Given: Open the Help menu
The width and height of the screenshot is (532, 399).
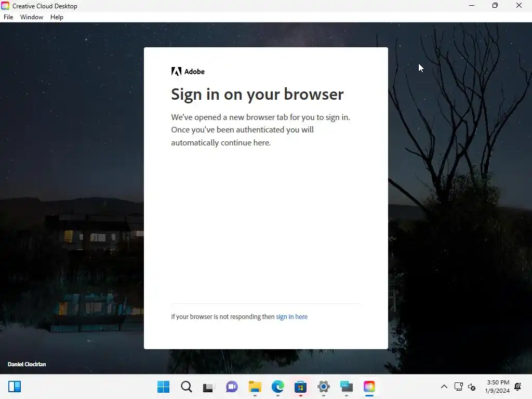Looking at the screenshot, I should tap(57, 17).
